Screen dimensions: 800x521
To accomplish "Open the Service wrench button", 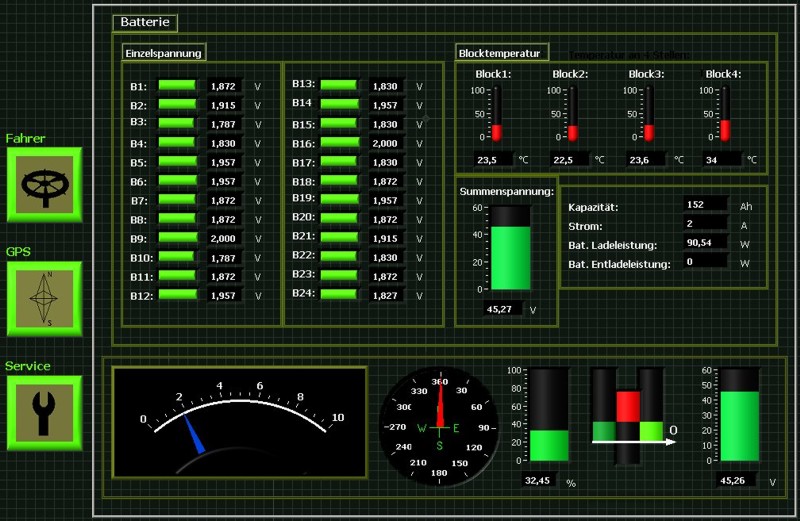I will [44, 412].
